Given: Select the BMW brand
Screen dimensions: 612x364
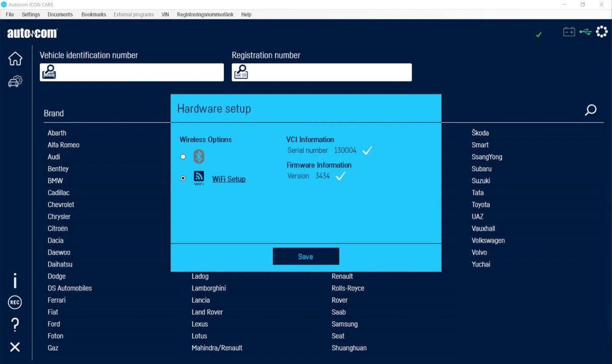Looking at the screenshot, I should pos(56,181).
